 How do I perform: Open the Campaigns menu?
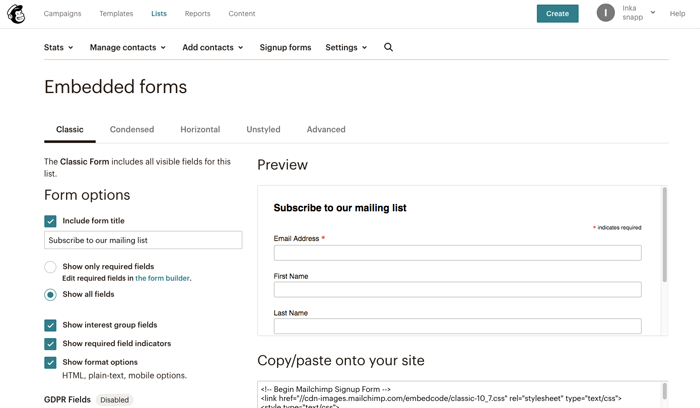point(62,13)
